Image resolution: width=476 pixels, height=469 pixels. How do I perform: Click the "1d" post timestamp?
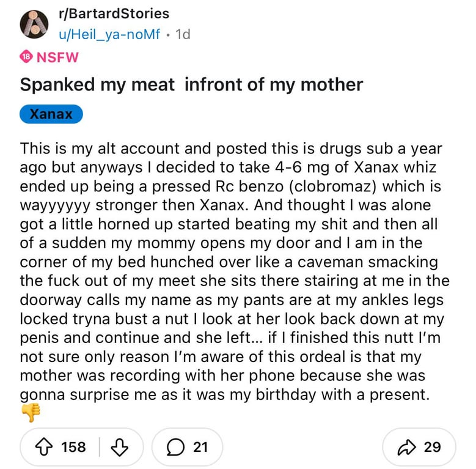(x=182, y=35)
